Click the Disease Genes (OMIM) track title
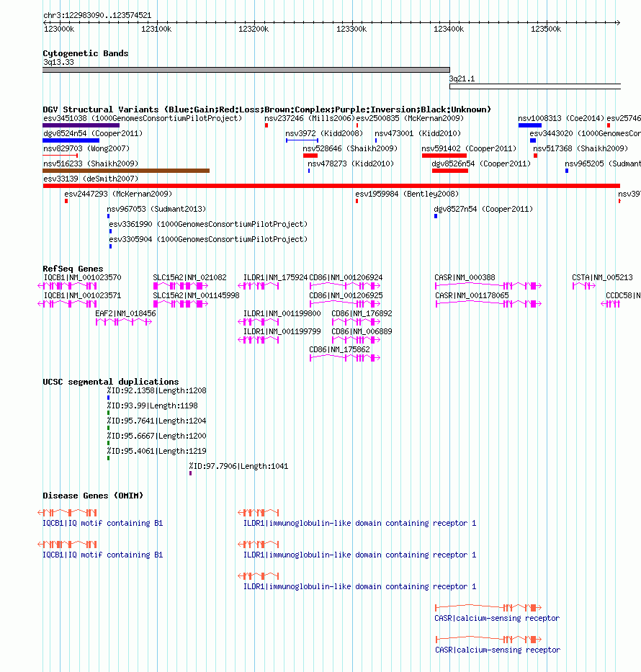641x672 pixels. [x=93, y=496]
